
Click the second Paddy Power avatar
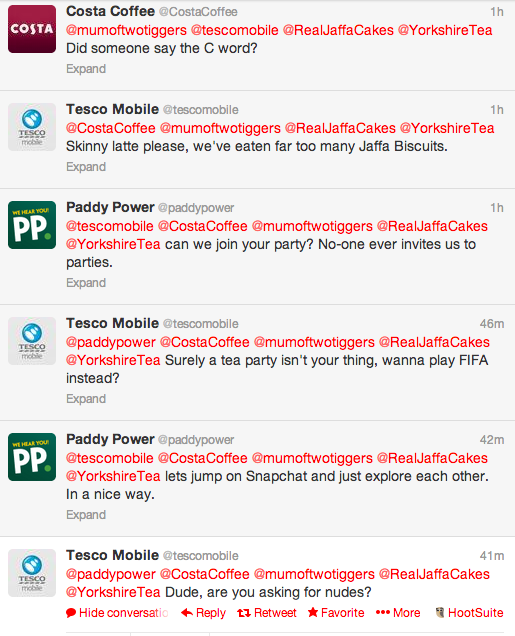(x=32, y=457)
